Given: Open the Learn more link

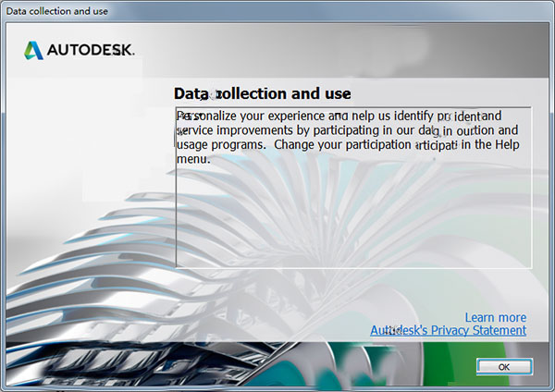Looking at the screenshot, I should (496, 317).
